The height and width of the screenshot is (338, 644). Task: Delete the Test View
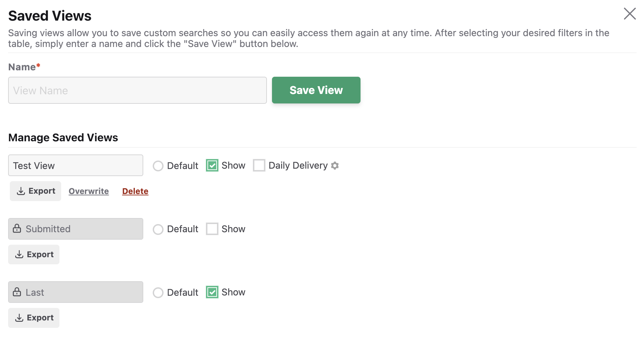pyautogui.click(x=135, y=191)
